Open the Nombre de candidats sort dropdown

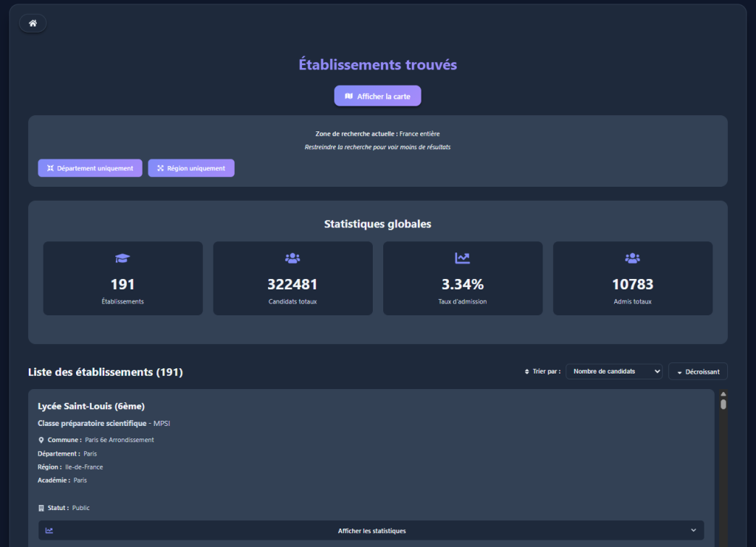pos(614,371)
